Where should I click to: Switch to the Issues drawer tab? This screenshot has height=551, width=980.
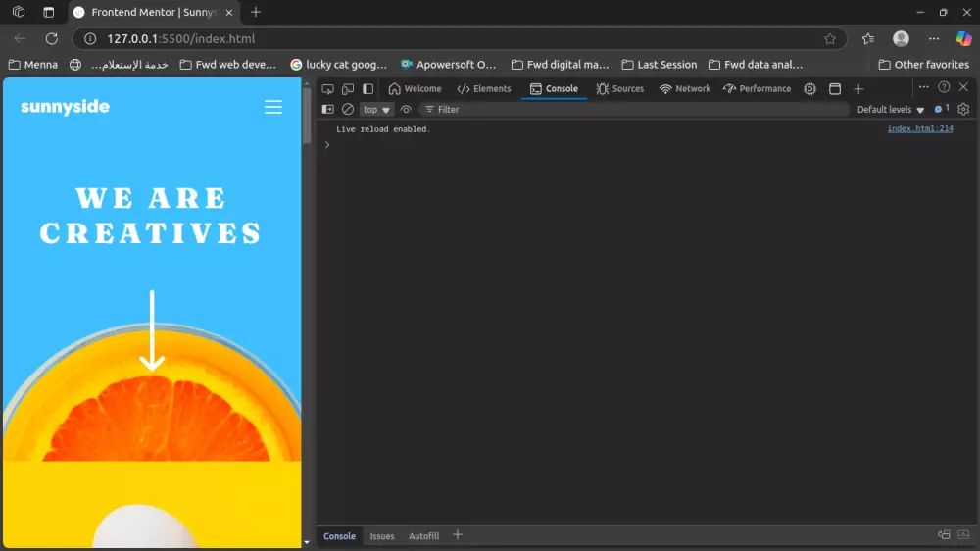coord(382,536)
